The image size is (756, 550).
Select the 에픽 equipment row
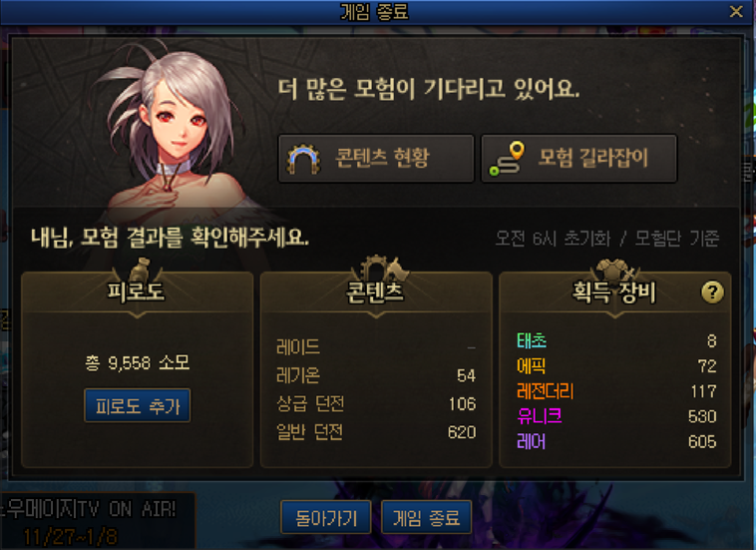coord(616,366)
